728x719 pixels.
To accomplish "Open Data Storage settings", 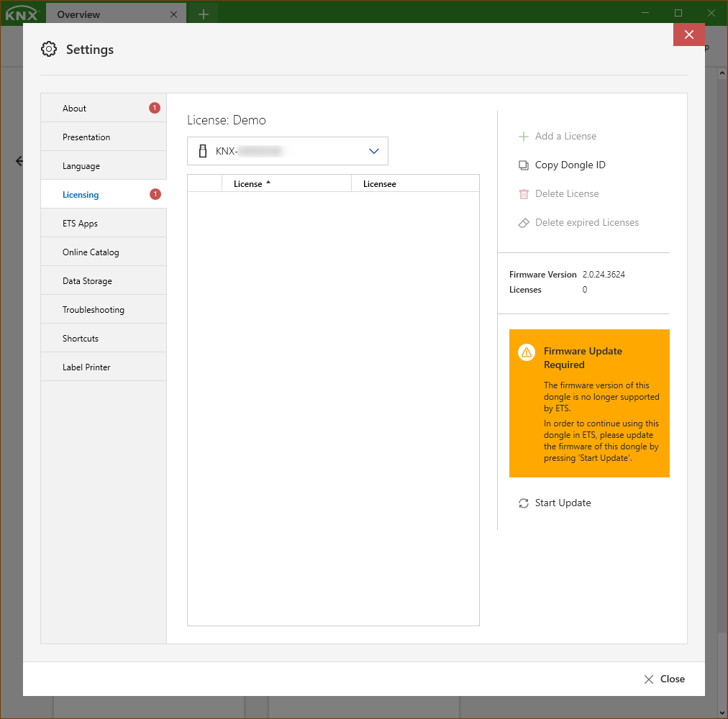I will (104, 281).
